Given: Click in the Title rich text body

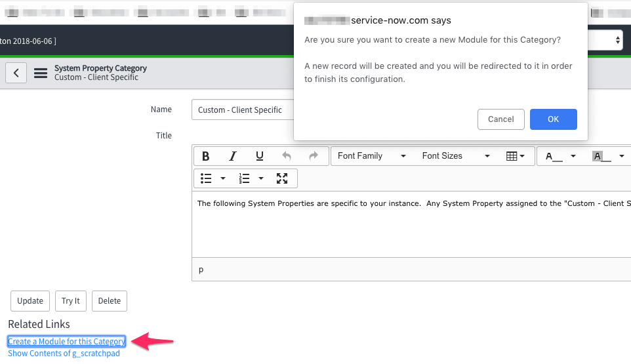Looking at the screenshot, I should [x=411, y=224].
